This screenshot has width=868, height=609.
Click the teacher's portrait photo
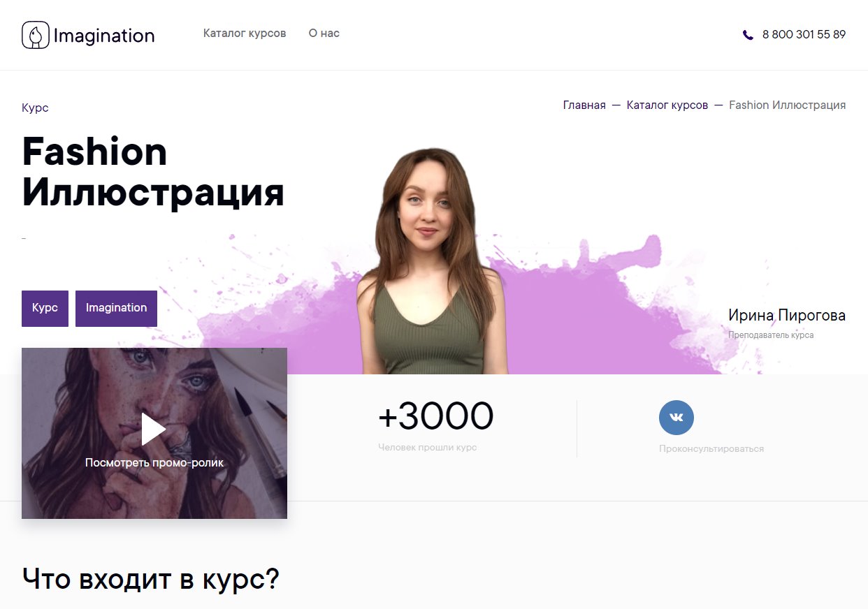(x=431, y=261)
